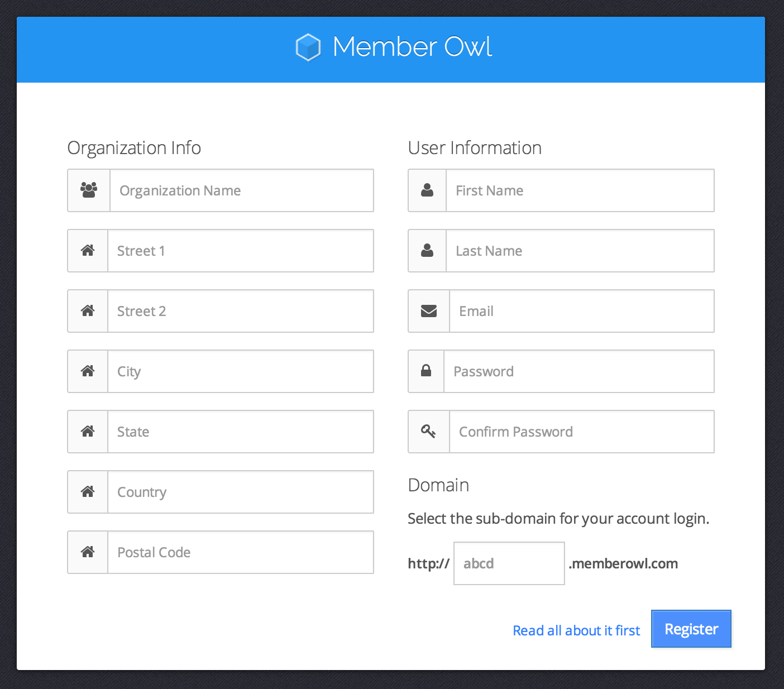Click the Member Owl header title

coord(412,47)
